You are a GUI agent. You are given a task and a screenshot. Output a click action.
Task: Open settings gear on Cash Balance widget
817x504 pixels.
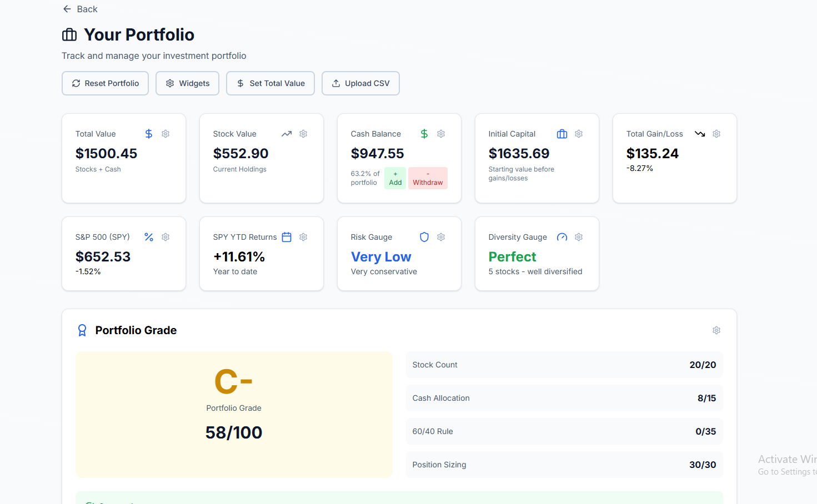pyautogui.click(x=440, y=134)
